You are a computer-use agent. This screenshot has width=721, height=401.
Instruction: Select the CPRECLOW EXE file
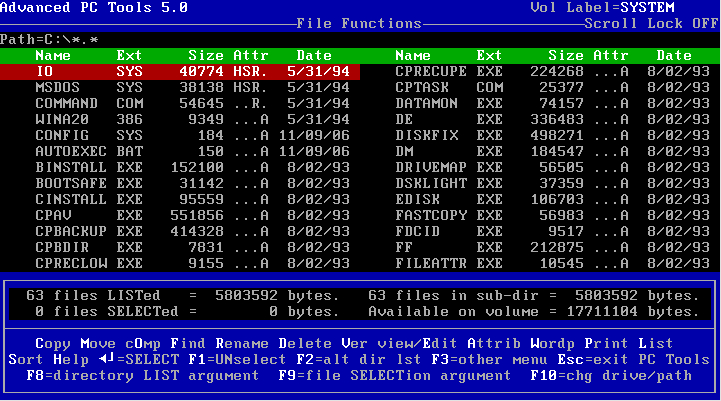(193, 264)
